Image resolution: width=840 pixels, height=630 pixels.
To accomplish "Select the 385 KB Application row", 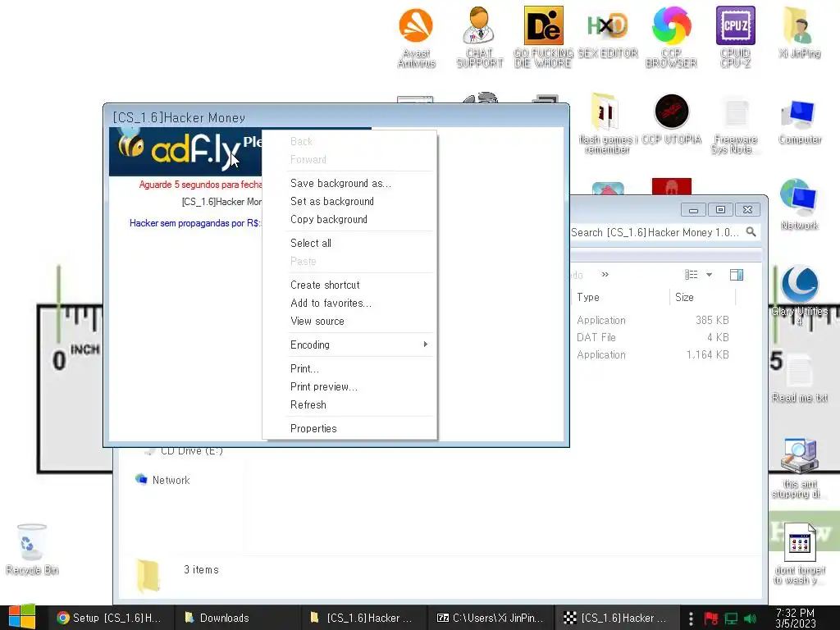I will 652,320.
